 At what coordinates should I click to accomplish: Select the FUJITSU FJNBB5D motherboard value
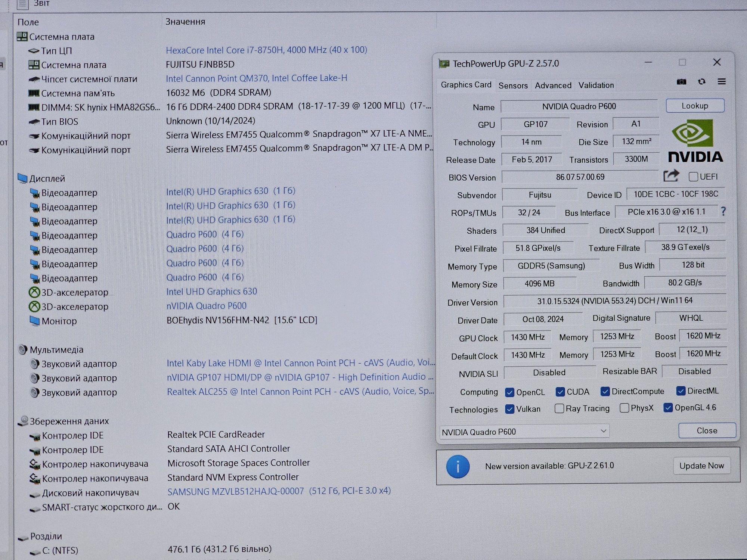coord(200,64)
